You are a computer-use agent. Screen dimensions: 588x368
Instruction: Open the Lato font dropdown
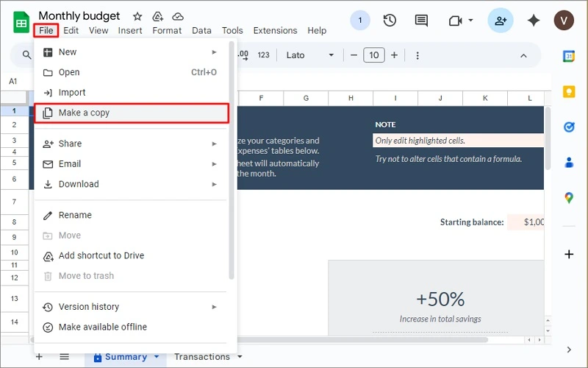pos(309,55)
